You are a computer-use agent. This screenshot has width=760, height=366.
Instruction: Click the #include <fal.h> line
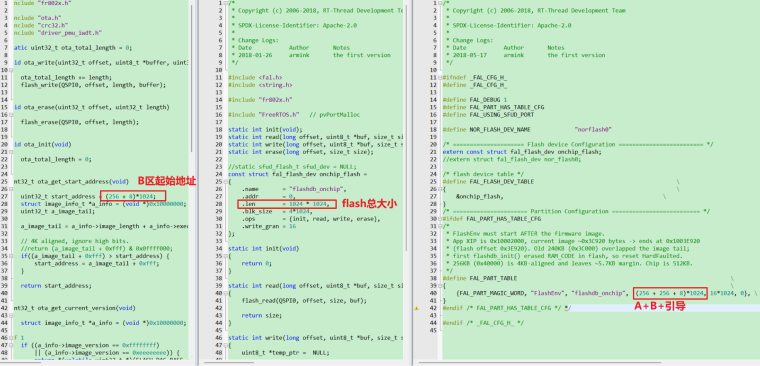pyautogui.click(x=255, y=78)
